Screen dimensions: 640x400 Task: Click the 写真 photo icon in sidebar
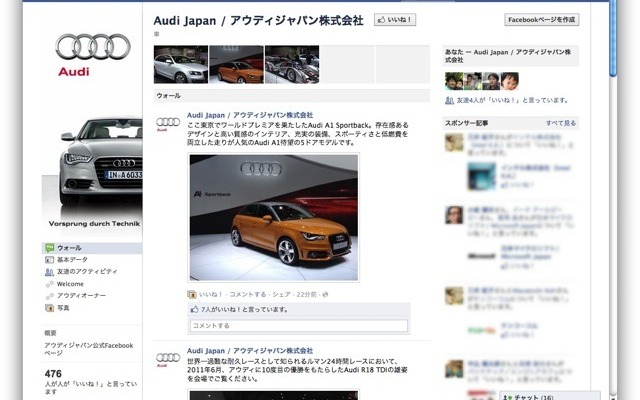click(49, 308)
